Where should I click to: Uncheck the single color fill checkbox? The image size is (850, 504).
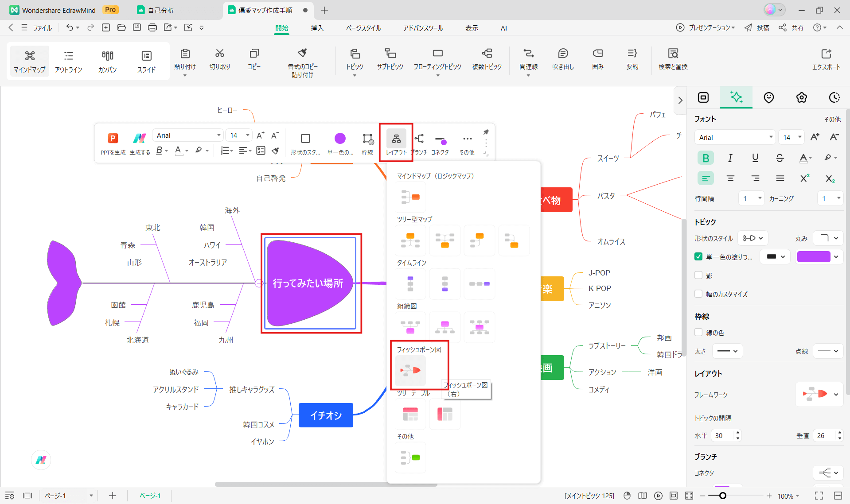(x=698, y=257)
